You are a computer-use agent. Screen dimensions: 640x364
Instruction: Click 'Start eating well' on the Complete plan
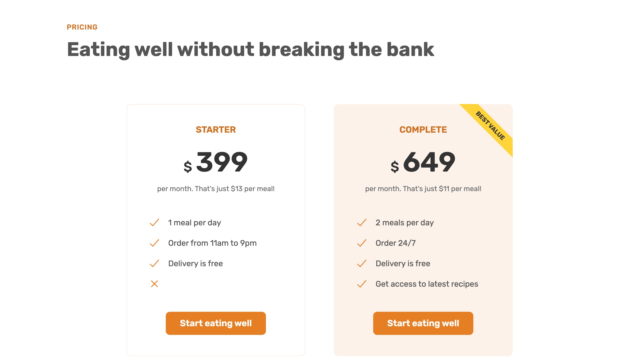click(423, 323)
